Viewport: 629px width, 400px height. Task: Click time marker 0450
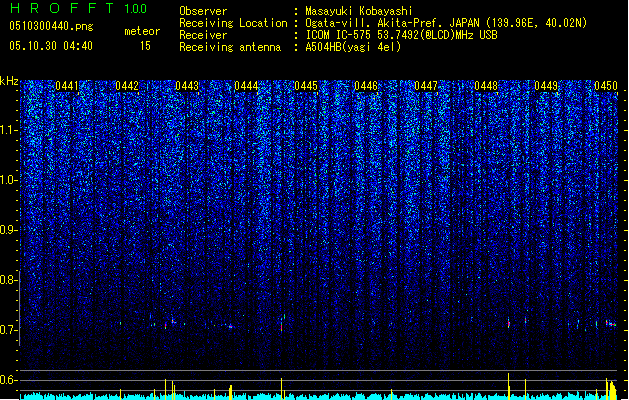[x=606, y=86]
